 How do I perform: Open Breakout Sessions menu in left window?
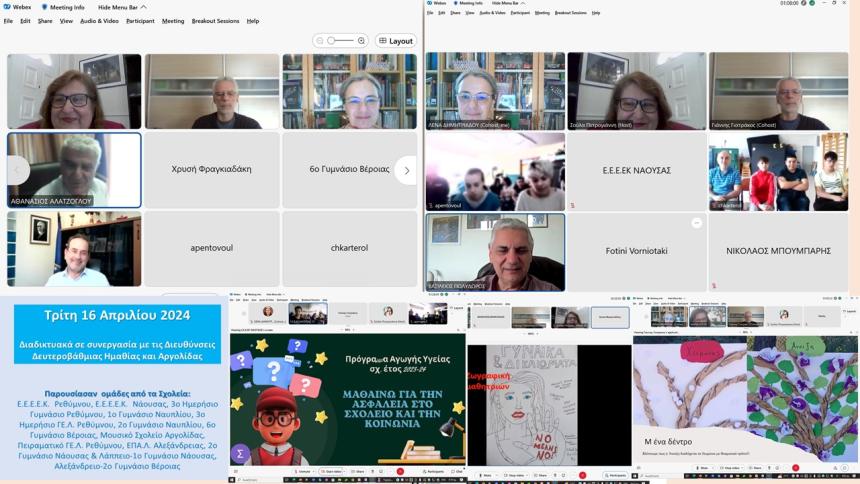[215, 21]
